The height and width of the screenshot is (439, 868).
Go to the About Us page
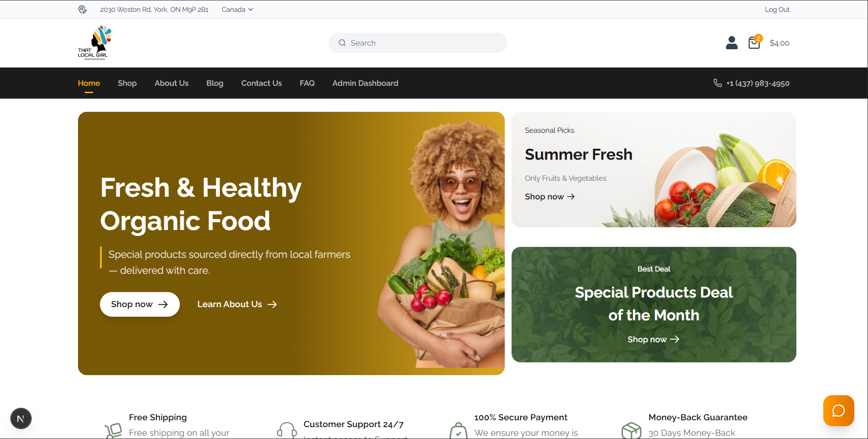coord(172,83)
